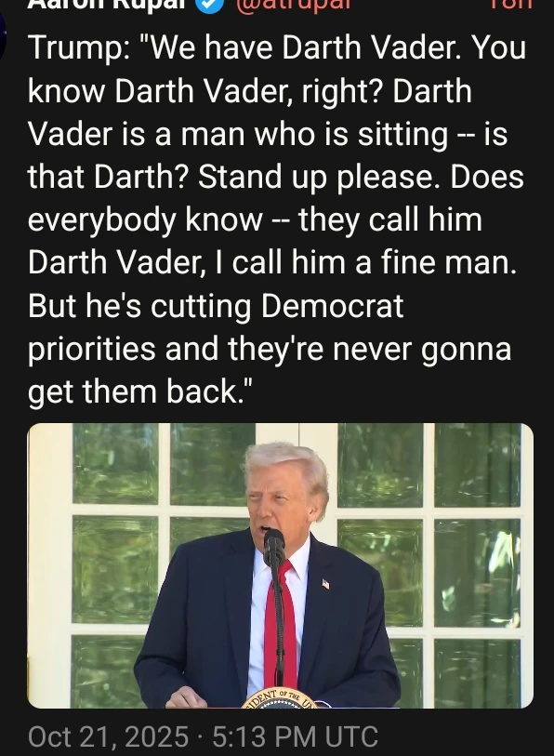Tap the partial profile avatar at left edge
Viewport: 554px width, 756px height.
coord(3,36)
